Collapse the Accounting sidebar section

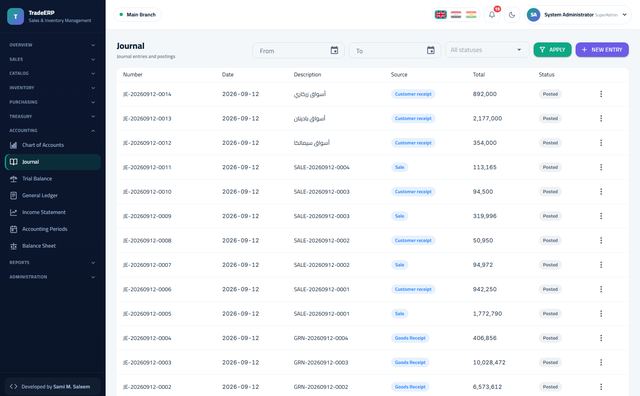click(52, 131)
